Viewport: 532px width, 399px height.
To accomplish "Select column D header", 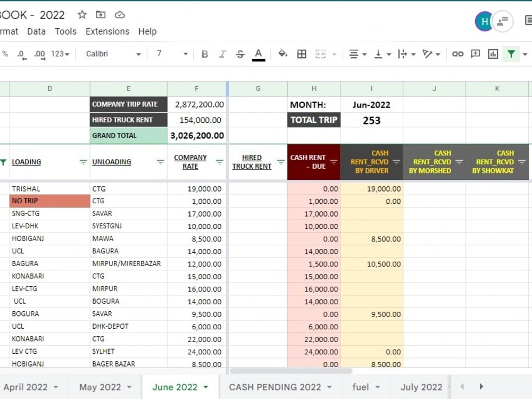I will click(x=50, y=89).
